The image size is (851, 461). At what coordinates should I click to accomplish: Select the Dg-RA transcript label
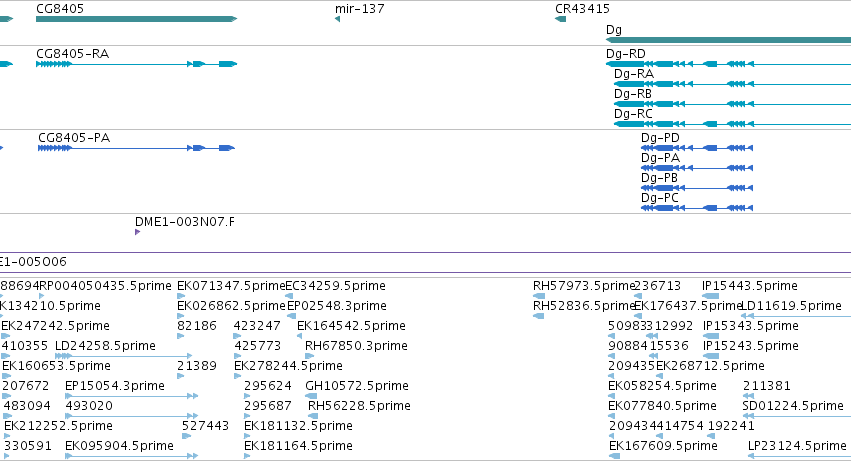pyautogui.click(x=634, y=74)
